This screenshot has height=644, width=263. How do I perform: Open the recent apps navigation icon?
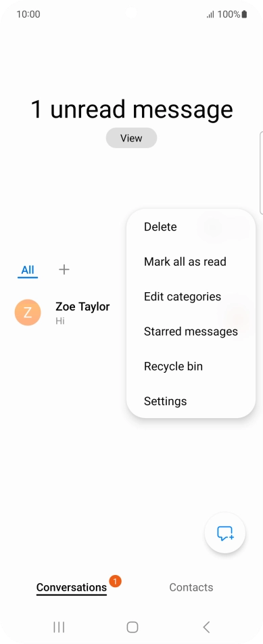[59, 626]
